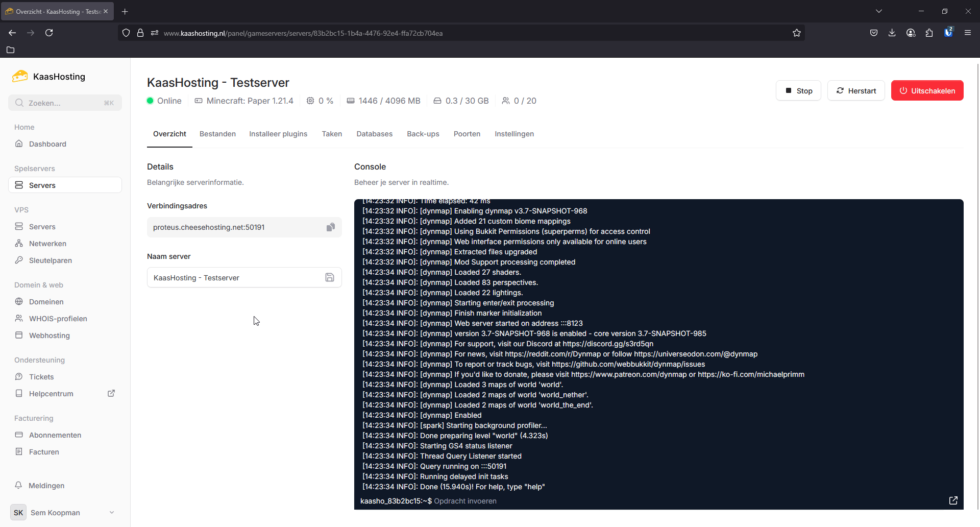
Task: Click the Helpcentrum external link icon
Action: point(111,393)
